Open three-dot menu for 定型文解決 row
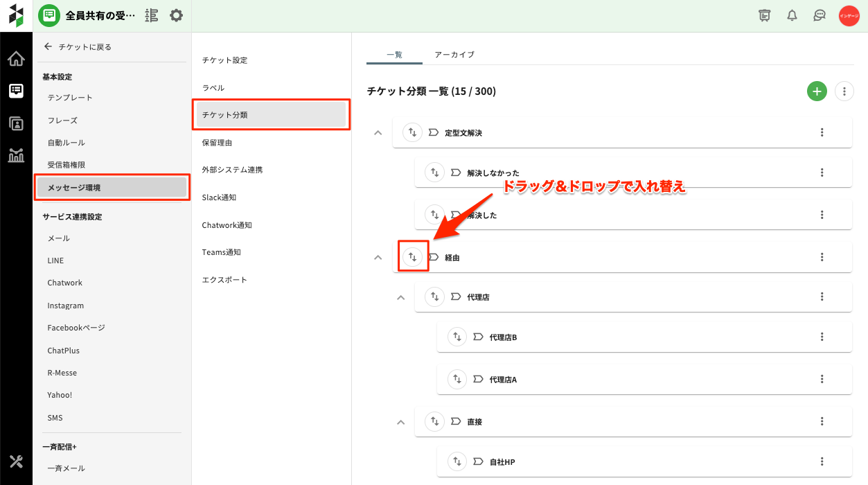Viewport: 868px width, 485px height. 822,132
